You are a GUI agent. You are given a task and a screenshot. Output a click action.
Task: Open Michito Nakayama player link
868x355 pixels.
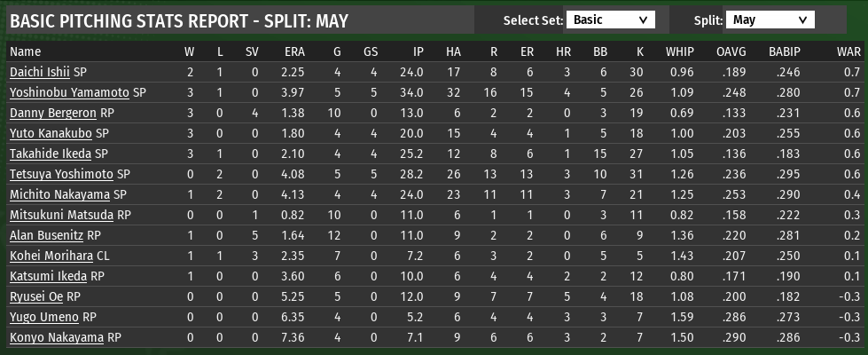coord(59,194)
